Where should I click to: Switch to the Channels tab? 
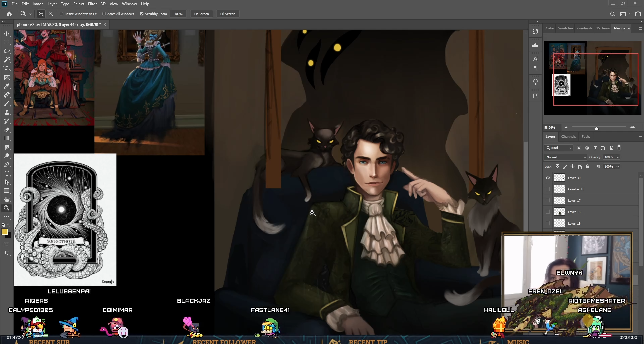click(x=568, y=137)
